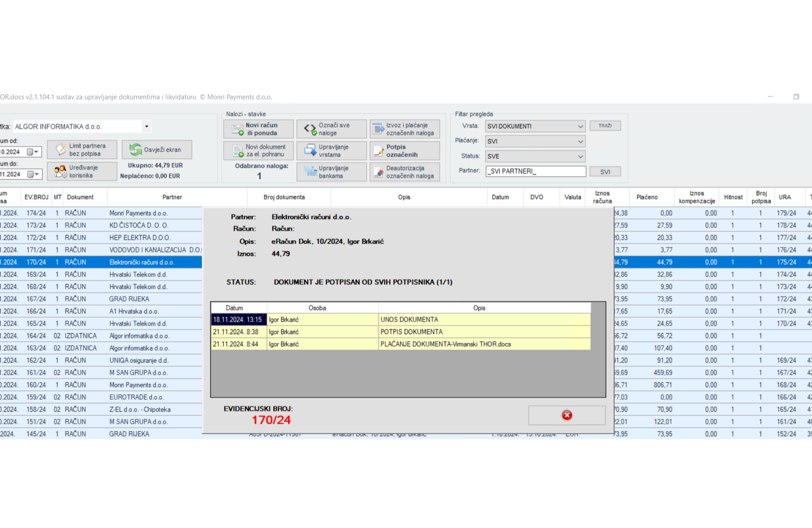The width and height of the screenshot is (812, 528).
Task: Open Upravljanje vrstama
Action: tap(331, 151)
